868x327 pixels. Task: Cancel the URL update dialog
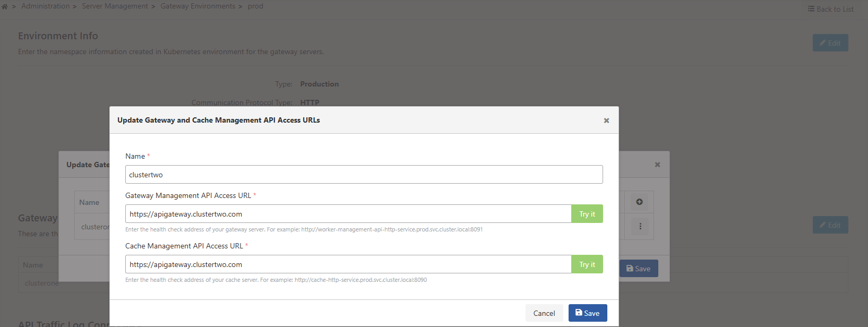(544, 313)
